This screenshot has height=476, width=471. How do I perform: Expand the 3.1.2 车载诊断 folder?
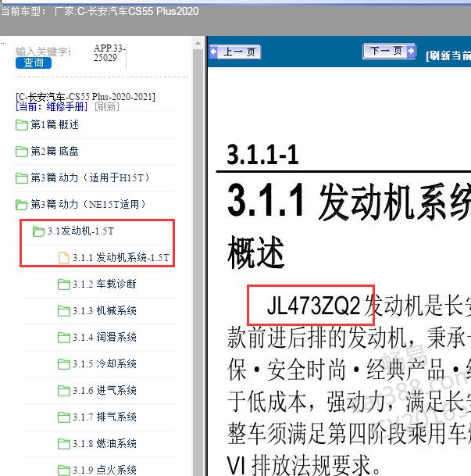coord(105,285)
